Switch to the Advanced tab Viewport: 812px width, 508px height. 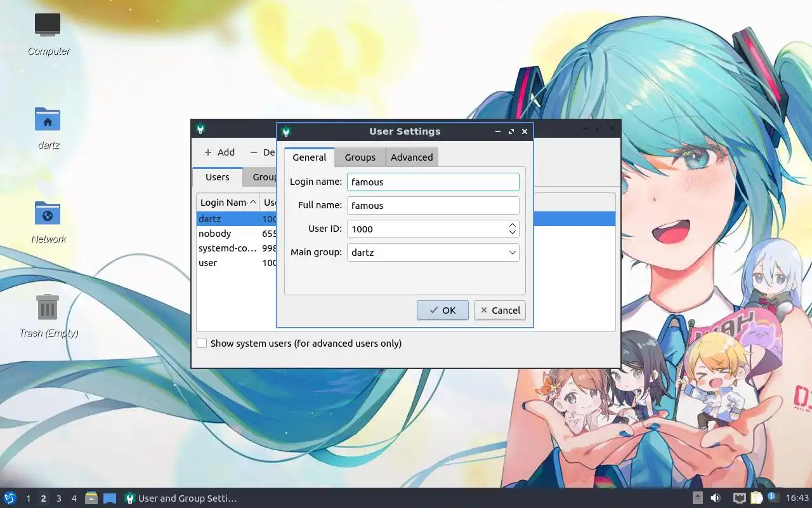click(412, 157)
